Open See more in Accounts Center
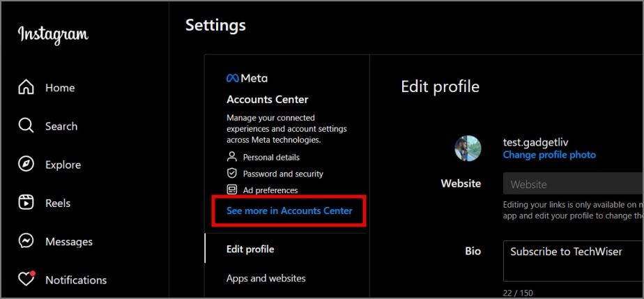 289,210
